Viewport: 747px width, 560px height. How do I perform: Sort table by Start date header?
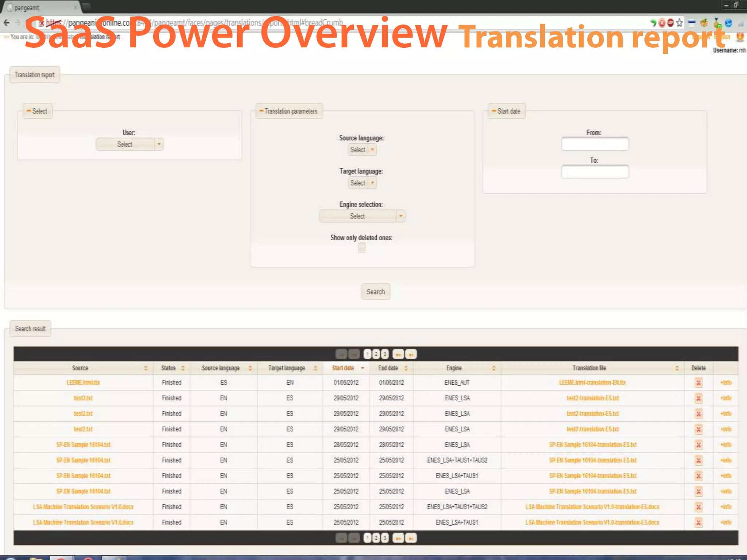tap(343, 368)
